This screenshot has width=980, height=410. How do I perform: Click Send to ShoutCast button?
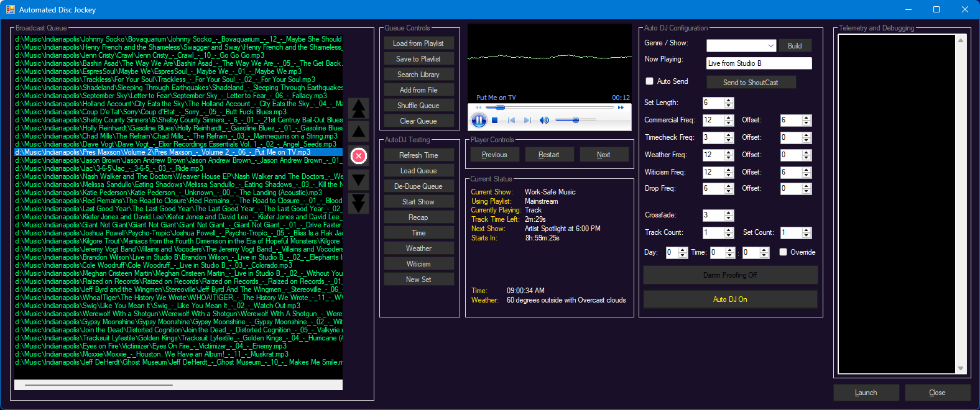tap(751, 83)
